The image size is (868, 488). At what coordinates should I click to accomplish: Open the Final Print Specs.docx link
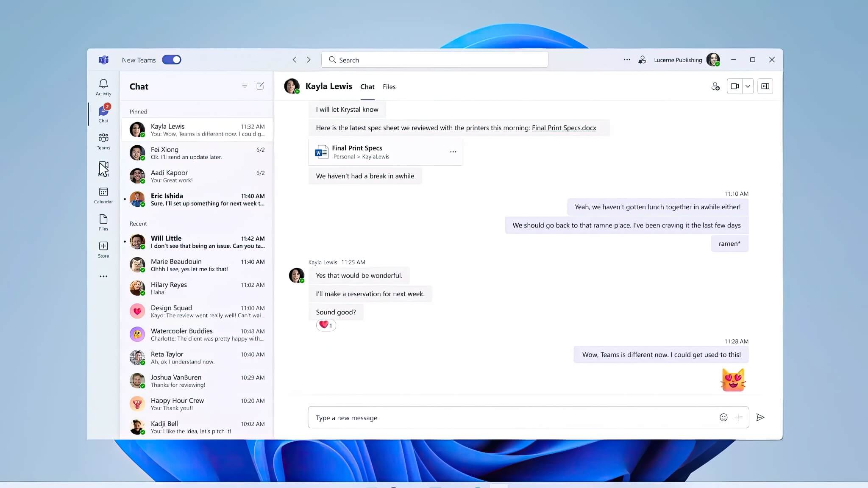click(x=564, y=128)
